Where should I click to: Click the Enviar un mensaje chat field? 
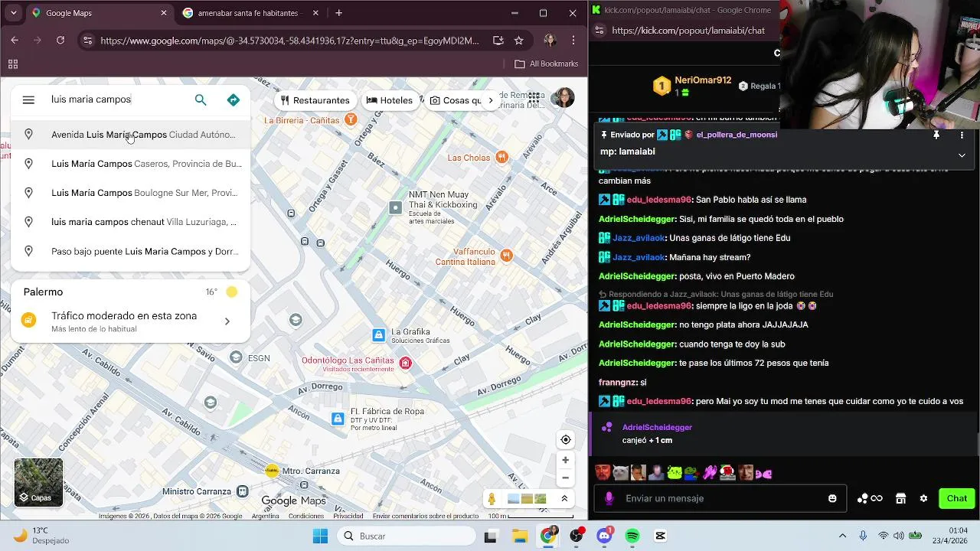tap(720, 498)
